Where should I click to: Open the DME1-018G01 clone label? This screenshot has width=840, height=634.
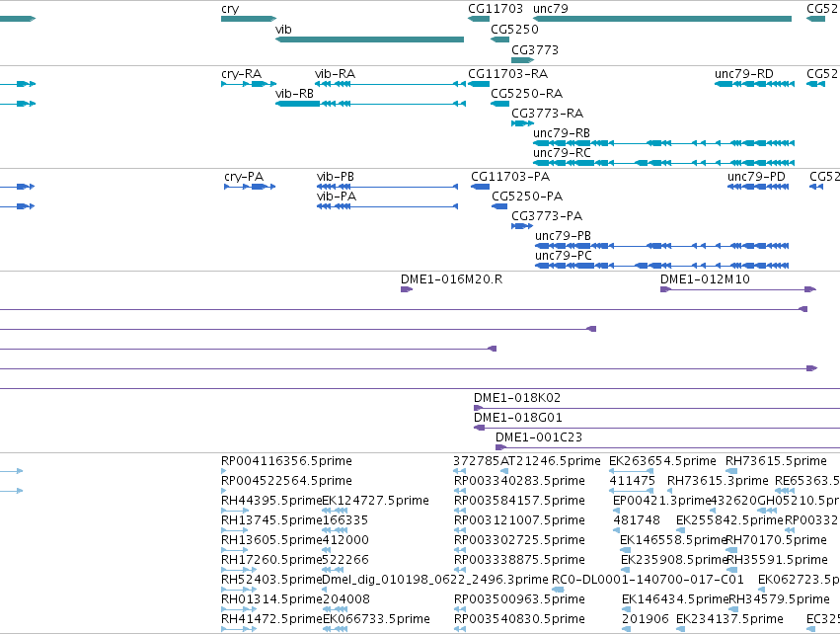tap(518, 418)
